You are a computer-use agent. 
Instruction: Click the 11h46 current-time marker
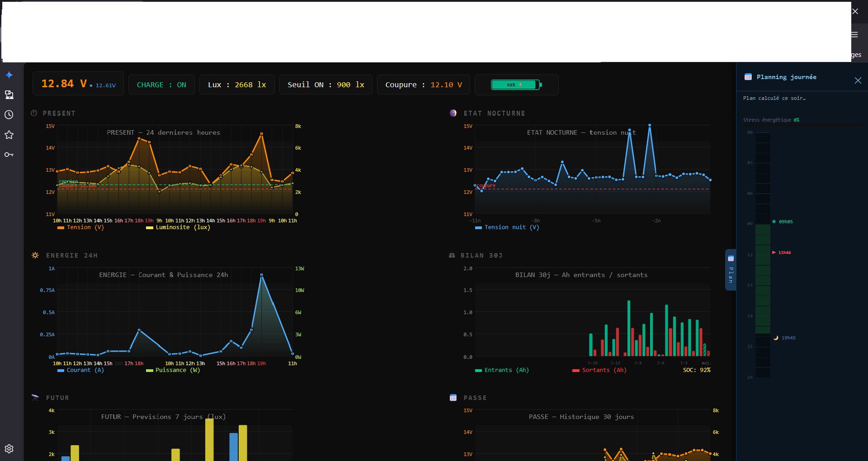pyautogui.click(x=784, y=253)
